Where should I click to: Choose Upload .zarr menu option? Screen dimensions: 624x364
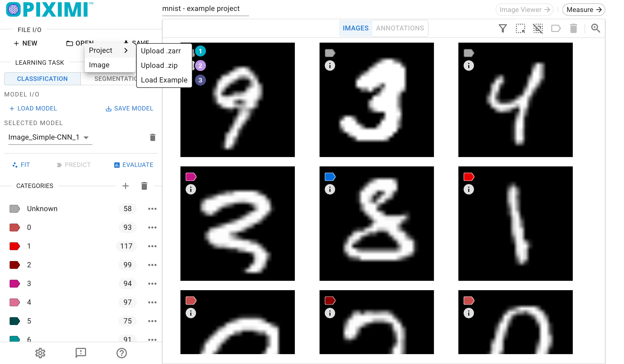point(164,51)
